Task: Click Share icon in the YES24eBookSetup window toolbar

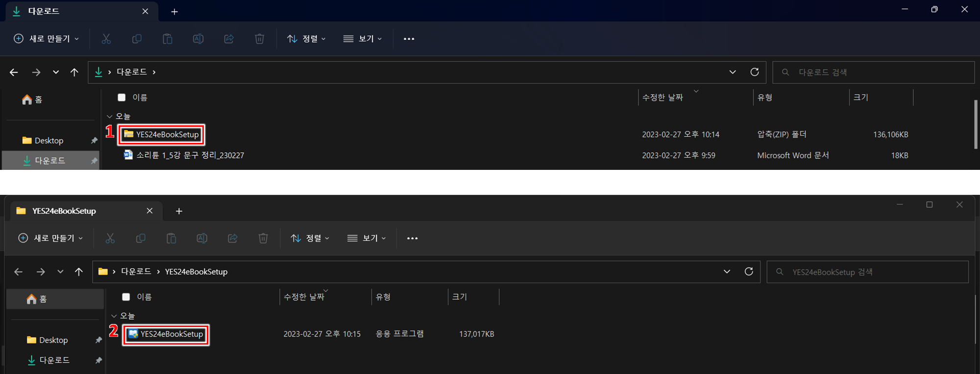Action: 233,238
